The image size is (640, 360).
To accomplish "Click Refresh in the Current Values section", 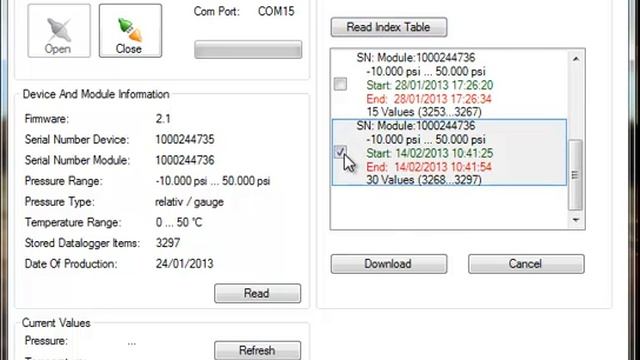I will pos(257,350).
